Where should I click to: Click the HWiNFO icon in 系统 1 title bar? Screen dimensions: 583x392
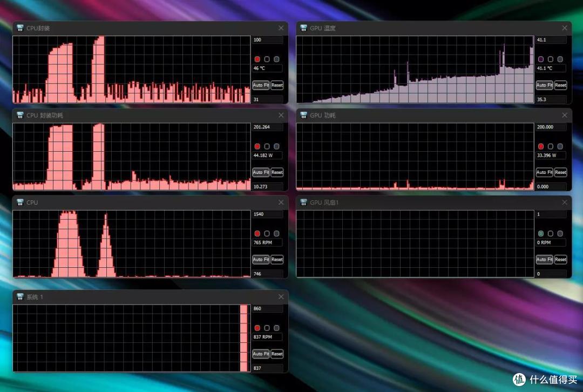[x=20, y=297]
